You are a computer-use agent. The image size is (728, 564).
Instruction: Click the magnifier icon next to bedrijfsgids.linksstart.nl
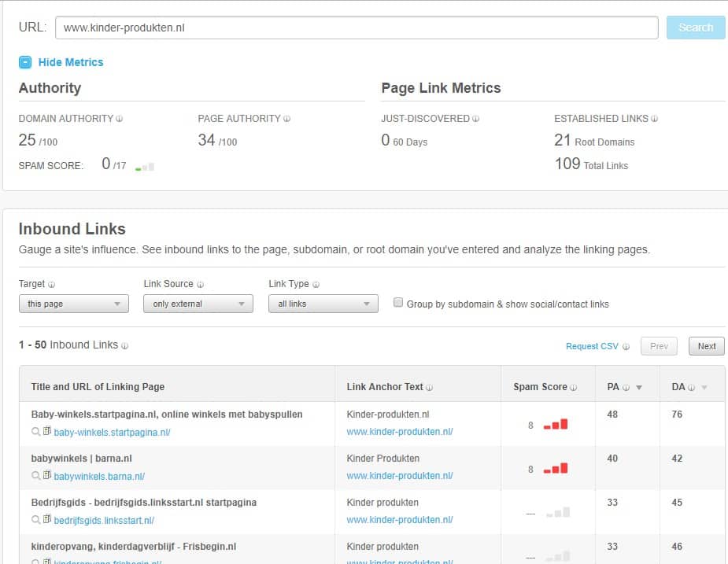tap(35, 520)
